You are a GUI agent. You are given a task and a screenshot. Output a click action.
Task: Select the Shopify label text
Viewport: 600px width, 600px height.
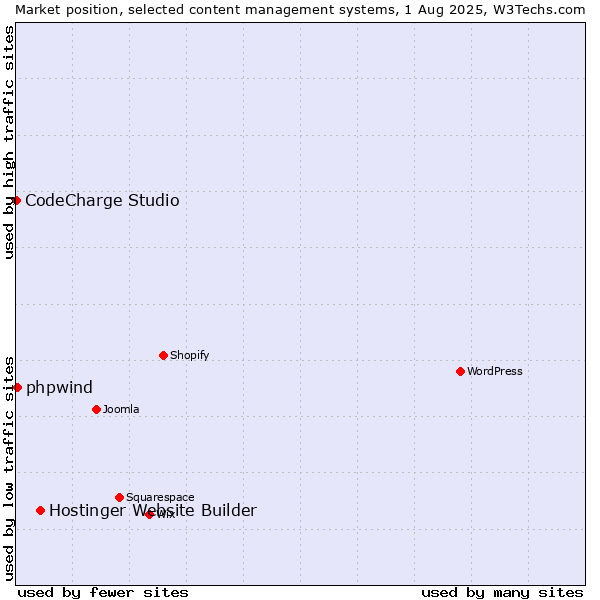coord(189,355)
